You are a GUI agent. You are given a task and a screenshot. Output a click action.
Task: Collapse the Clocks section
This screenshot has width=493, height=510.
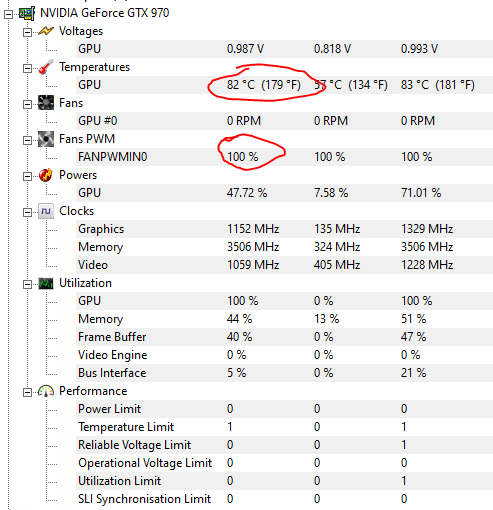[27, 212]
